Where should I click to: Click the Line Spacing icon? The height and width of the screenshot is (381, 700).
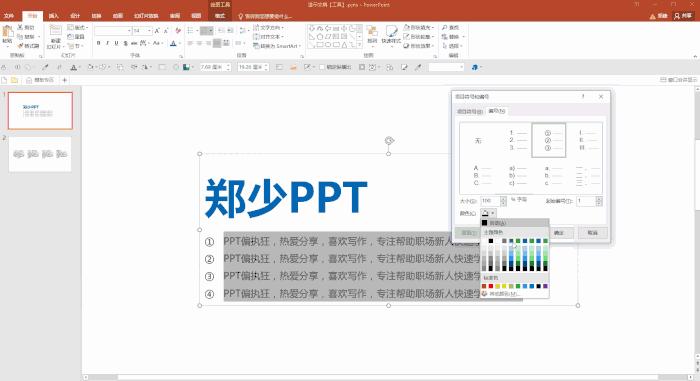tap(242, 30)
